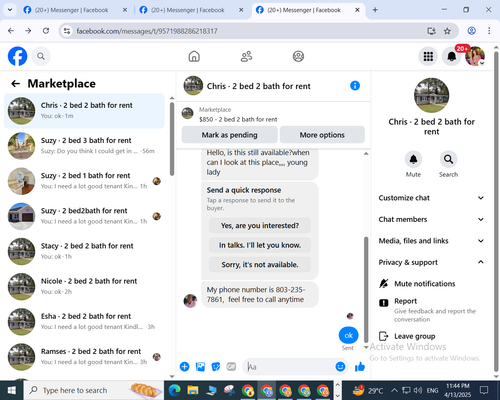Image resolution: width=500 pixels, height=400 pixels.
Task: Click the listing thumbnail in Marketplace banner
Action: coord(187,113)
